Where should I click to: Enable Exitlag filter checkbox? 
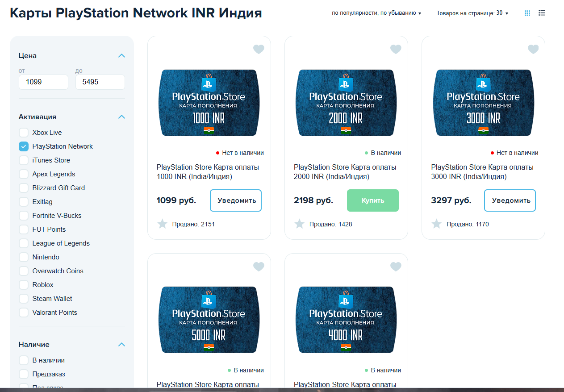[24, 202]
